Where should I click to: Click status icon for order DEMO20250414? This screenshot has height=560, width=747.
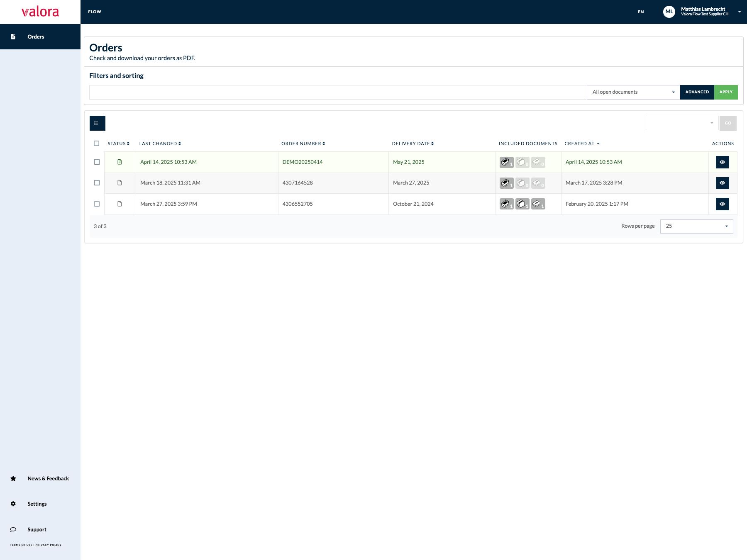click(120, 162)
